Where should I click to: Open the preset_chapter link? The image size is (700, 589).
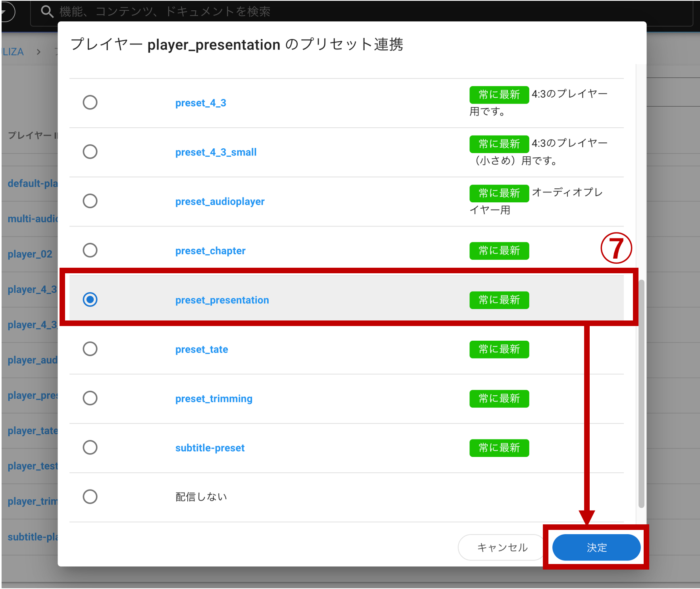pos(210,251)
